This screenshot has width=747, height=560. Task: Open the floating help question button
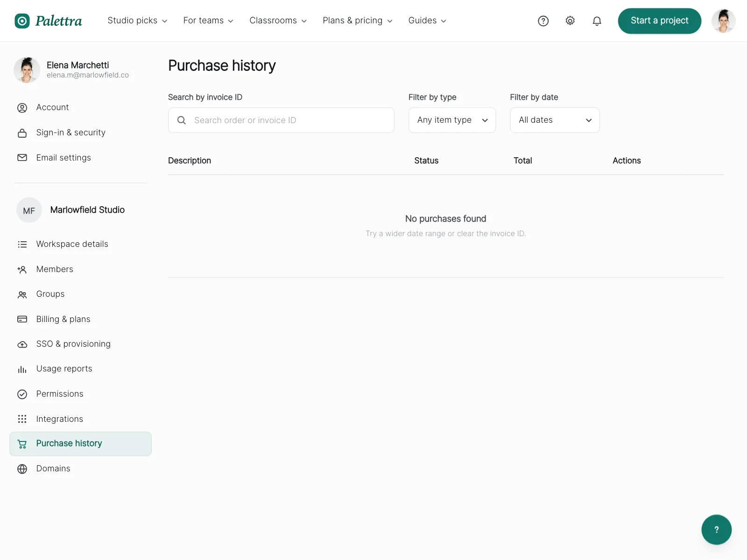pos(716,529)
